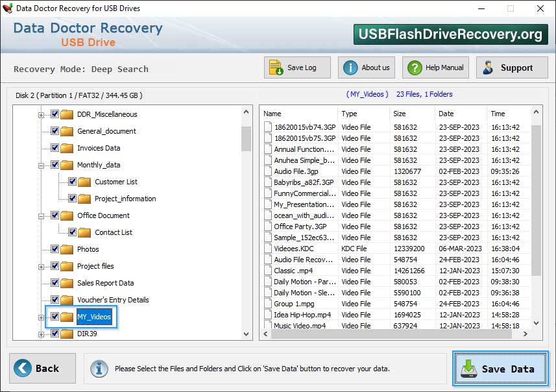Click the folder tree scroll down arrow
556x392 pixels.
[246, 334]
